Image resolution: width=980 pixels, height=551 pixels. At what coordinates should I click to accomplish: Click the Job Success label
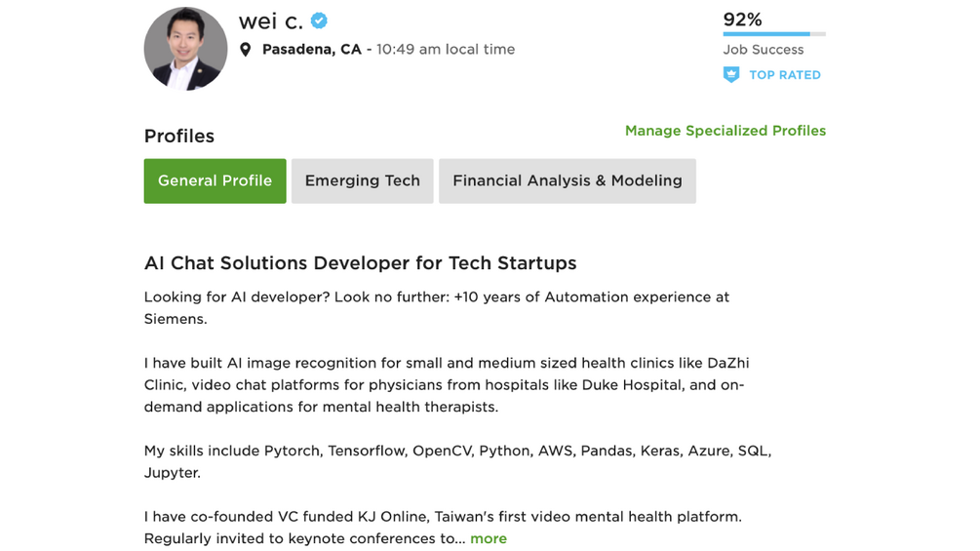[763, 50]
